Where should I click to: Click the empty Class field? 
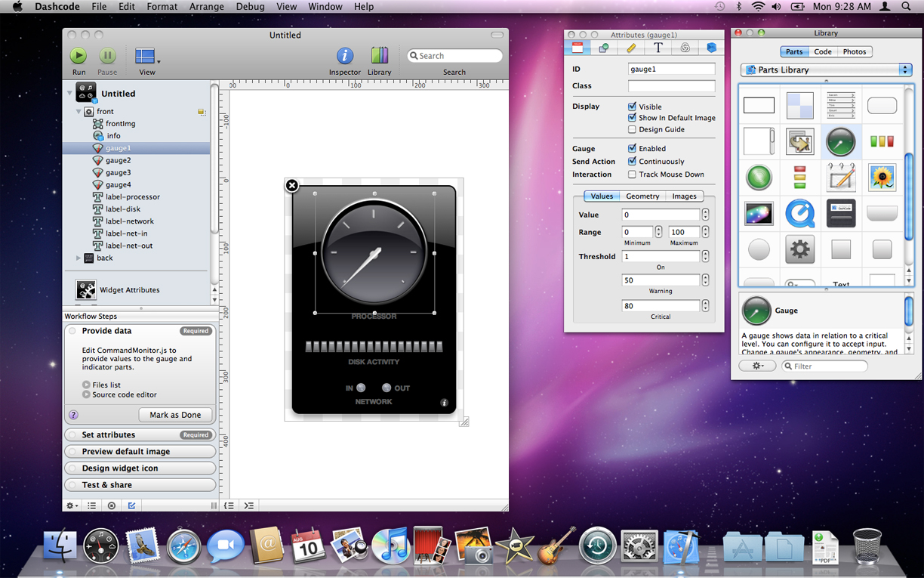point(671,85)
